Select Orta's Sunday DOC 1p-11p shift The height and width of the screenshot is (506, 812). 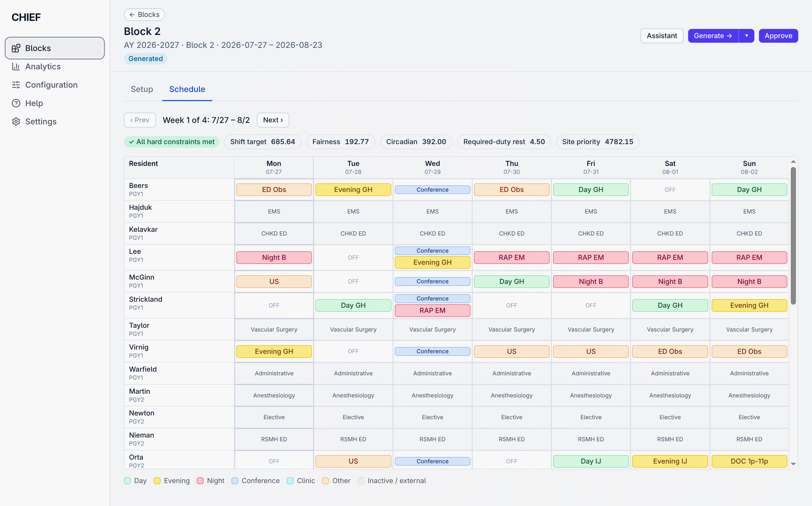tap(749, 462)
